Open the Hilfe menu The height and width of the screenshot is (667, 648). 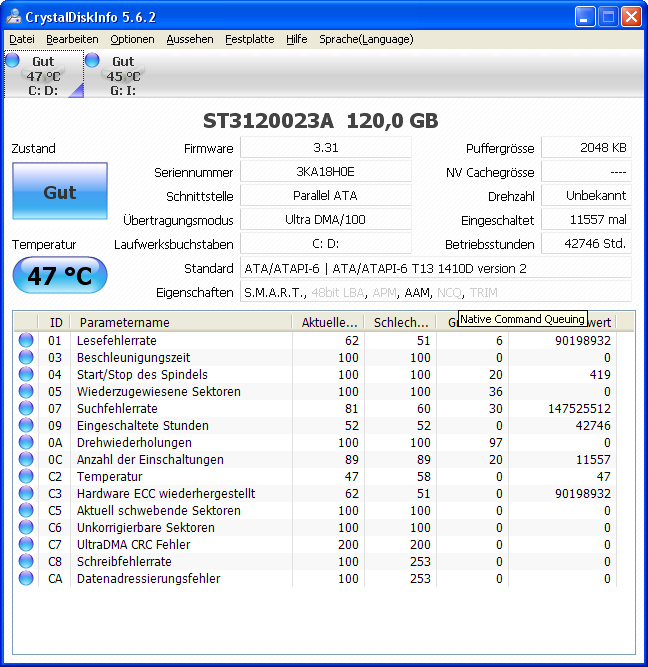[297, 39]
